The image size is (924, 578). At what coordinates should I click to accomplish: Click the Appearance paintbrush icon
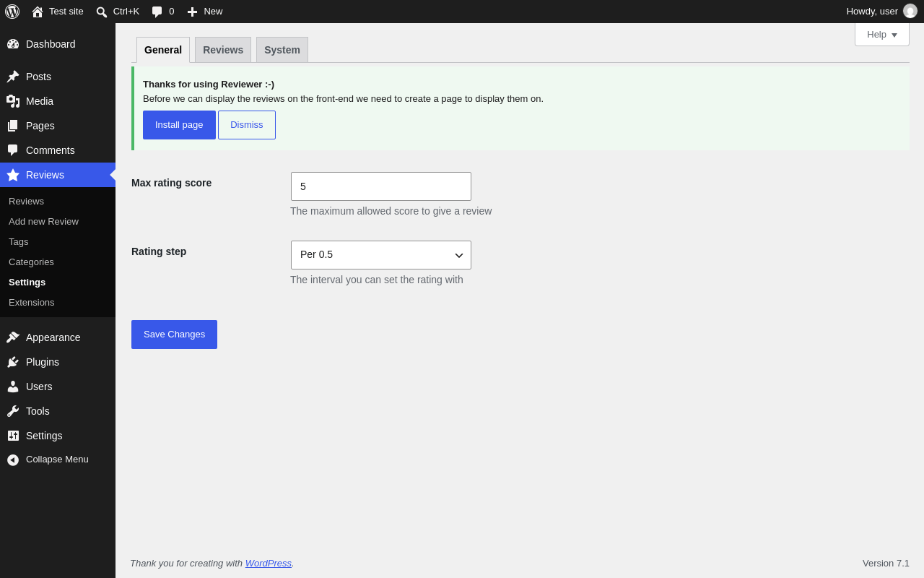[x=13, y=337]
